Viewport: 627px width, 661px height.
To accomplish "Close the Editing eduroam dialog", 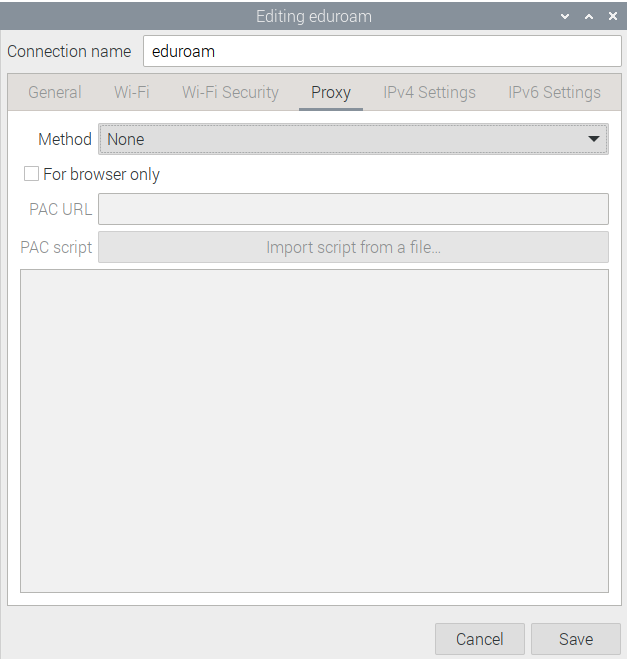I will (x=612, y=17).
